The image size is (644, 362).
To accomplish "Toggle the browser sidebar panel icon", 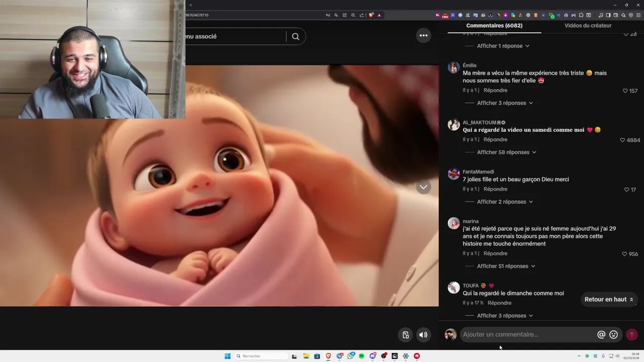I will (608, 15).
